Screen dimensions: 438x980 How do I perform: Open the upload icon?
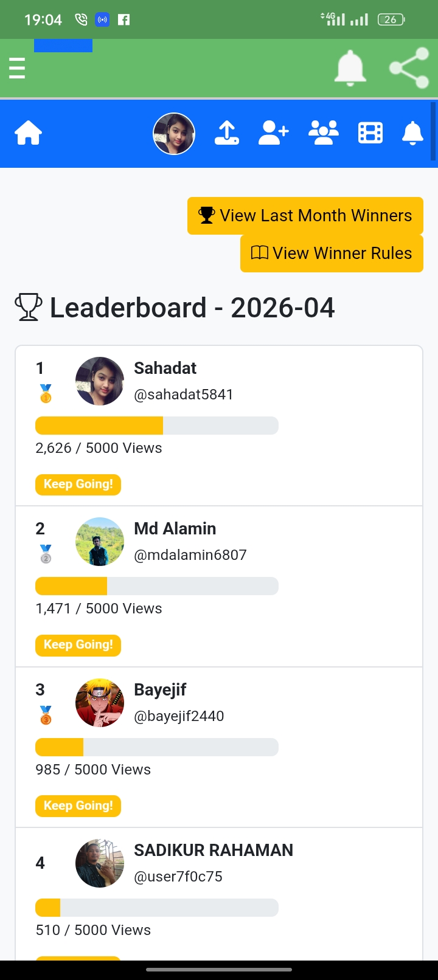pyautogui.click(x=227, y=133)
